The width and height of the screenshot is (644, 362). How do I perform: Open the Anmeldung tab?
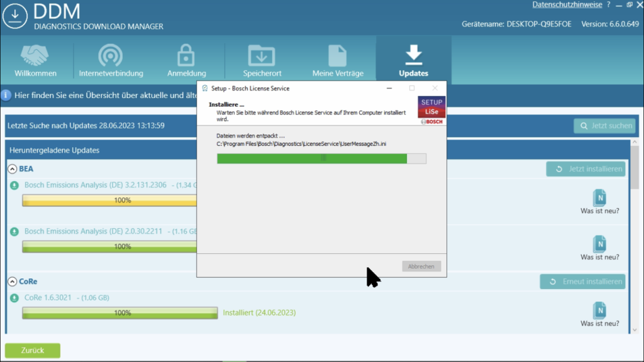tap(186, 60)
